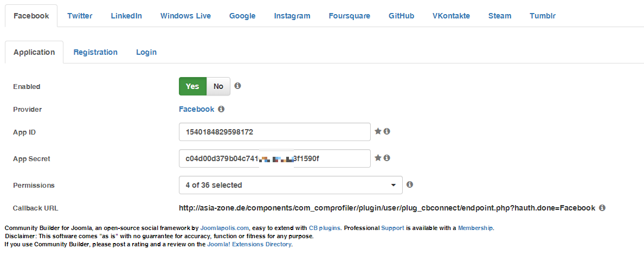Switch to the LinkedIn provider tab
644x268 pixels.
(x=126, y=16)
